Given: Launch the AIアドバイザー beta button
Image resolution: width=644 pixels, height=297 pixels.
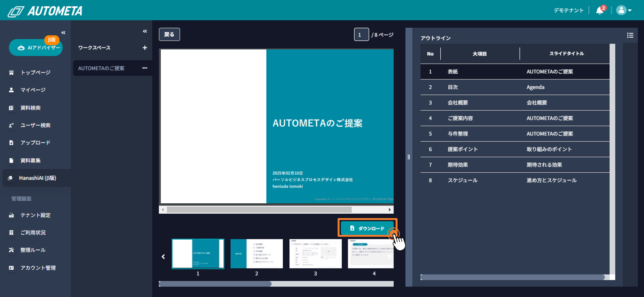Looking at the screenshot, I should [x=36, y=47].
